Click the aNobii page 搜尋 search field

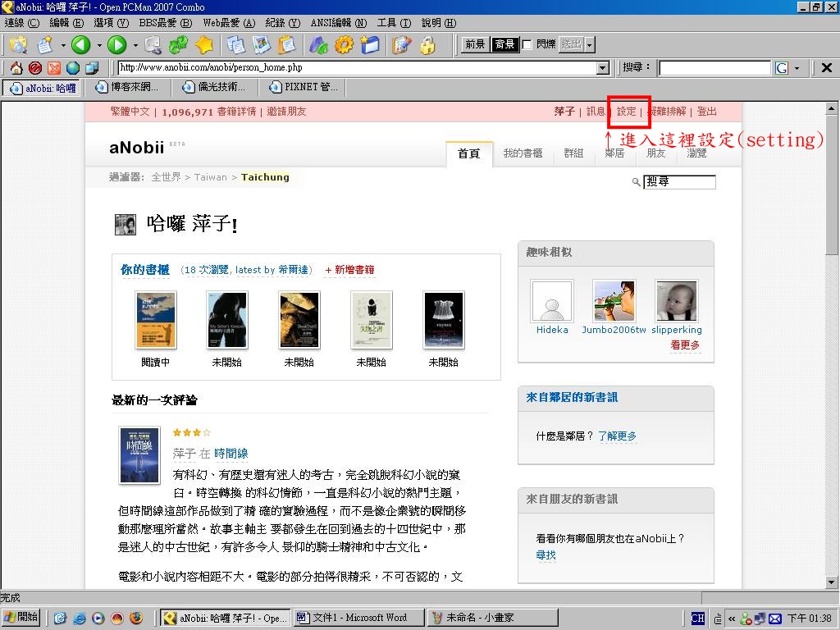pos(679,181)
